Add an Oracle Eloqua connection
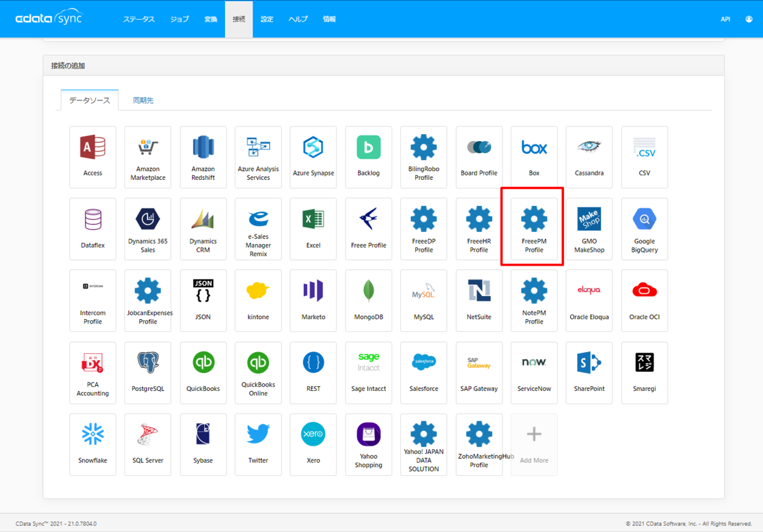 [589, 301]
